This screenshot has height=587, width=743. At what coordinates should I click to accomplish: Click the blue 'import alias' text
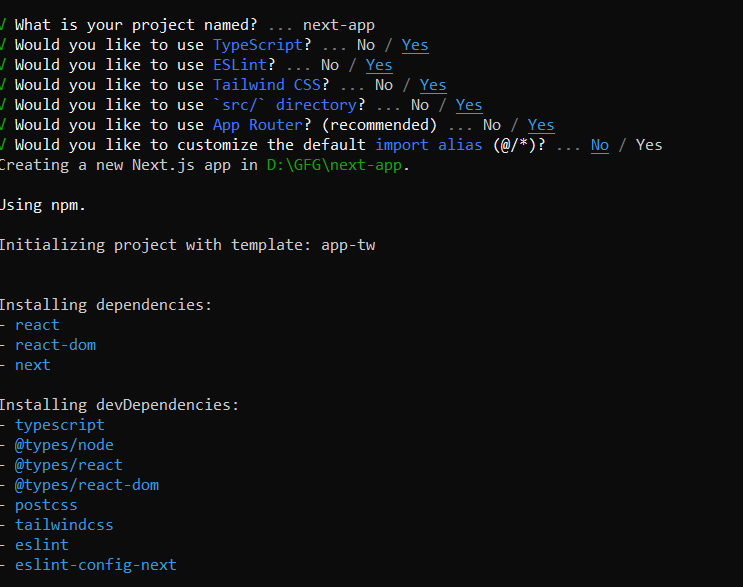click(x=428, y=145)
